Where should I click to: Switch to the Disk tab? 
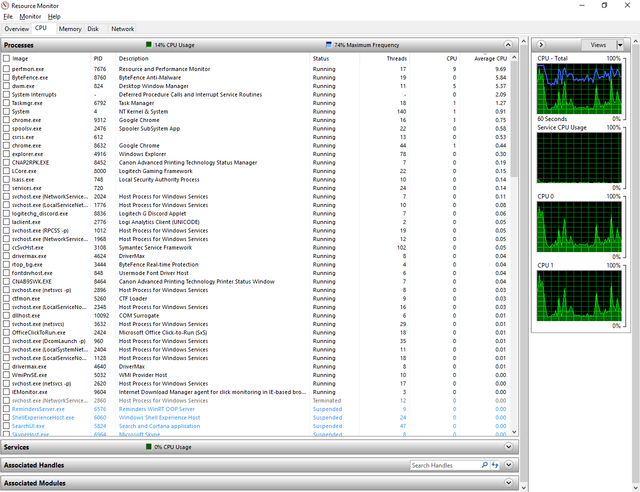coord(93,29)
